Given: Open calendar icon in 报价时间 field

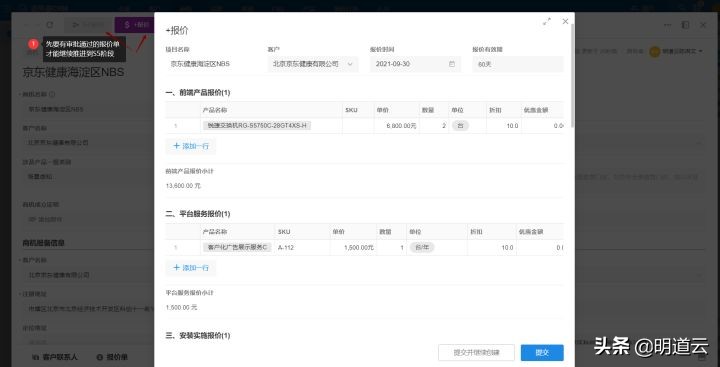Looking at the screenshot, I should pyautogui.click(x=452, y=64).
